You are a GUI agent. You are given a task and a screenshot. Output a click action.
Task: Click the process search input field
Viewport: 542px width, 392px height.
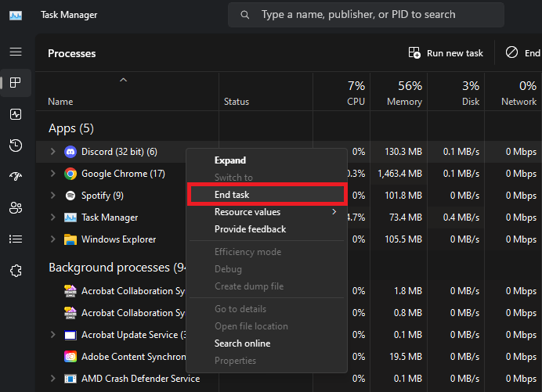366,15
